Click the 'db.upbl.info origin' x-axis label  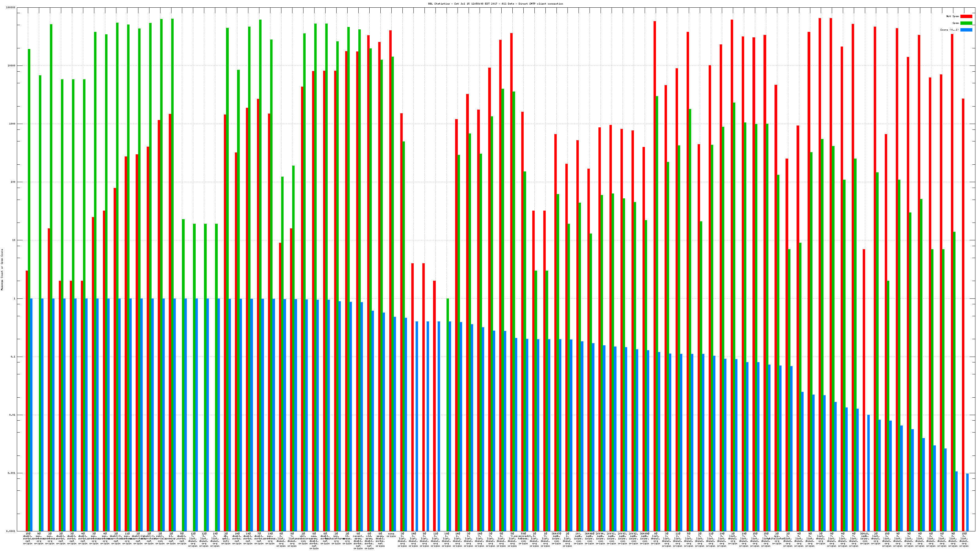click(x=226, y=539)
